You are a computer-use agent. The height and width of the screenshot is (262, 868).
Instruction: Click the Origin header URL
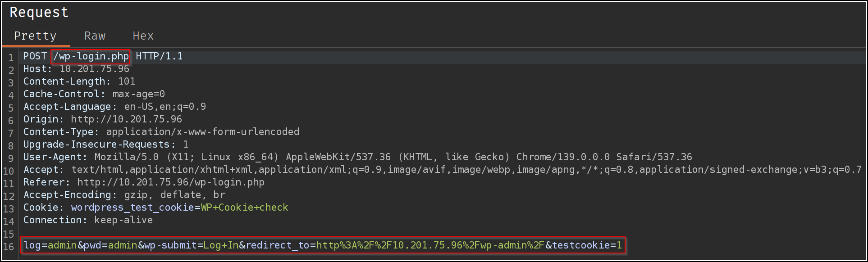point(126,119)
